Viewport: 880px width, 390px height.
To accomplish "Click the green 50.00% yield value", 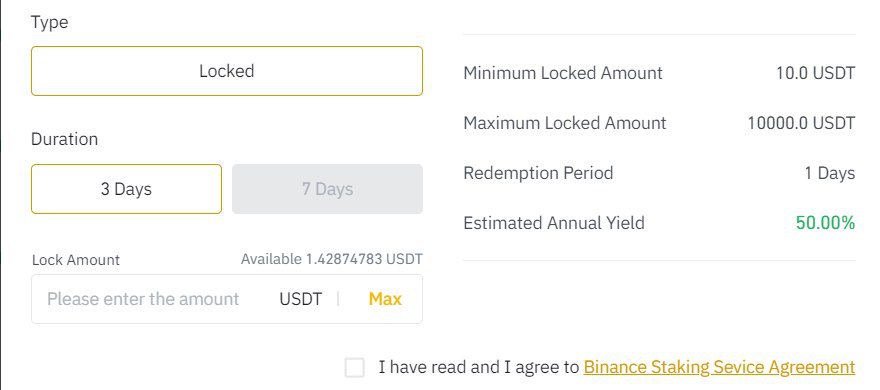I will pos(825,223).
